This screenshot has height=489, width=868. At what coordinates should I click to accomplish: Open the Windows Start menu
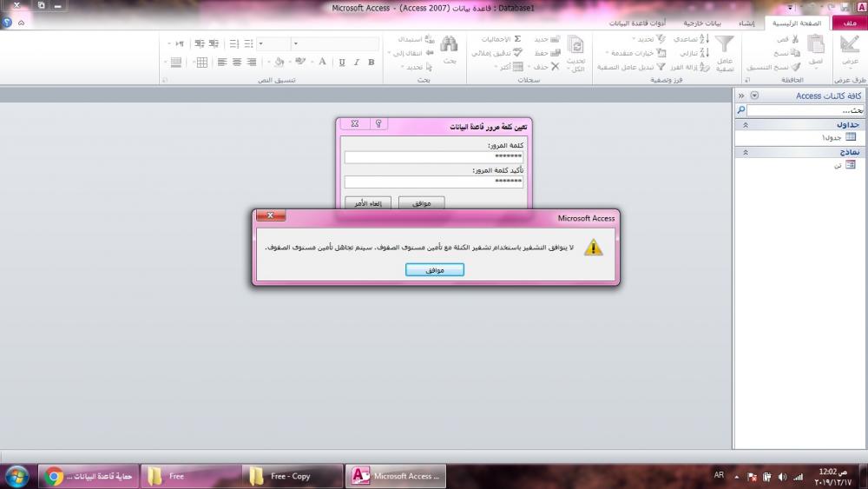coord(16,476)
